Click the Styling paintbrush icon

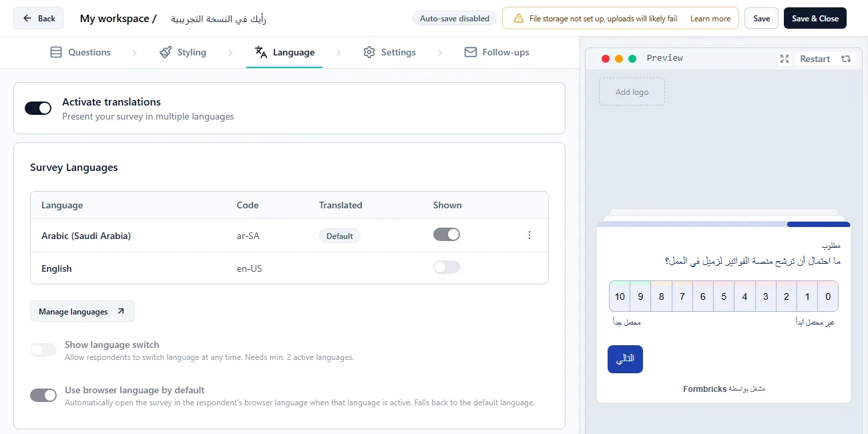click(x=166, y=52)
